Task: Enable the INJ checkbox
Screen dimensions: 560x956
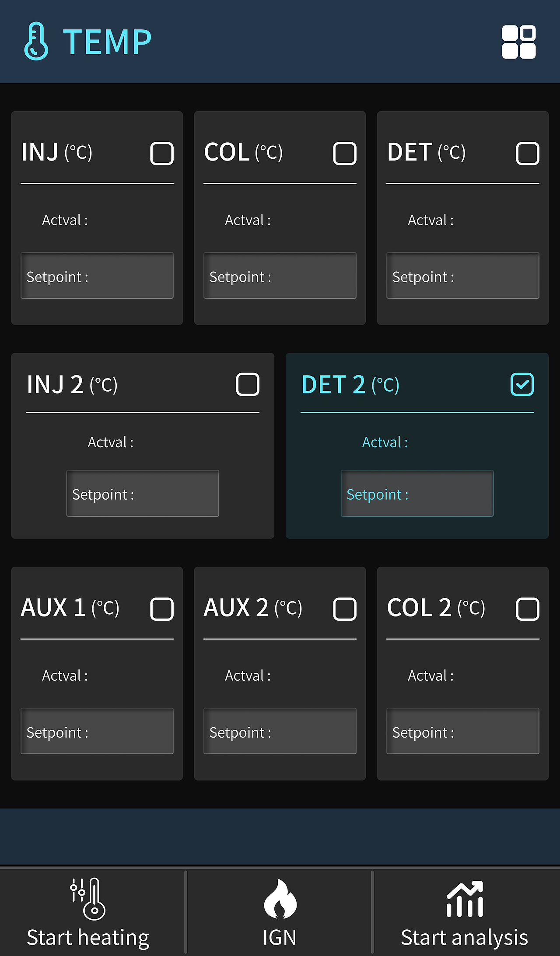Action: 162,154
